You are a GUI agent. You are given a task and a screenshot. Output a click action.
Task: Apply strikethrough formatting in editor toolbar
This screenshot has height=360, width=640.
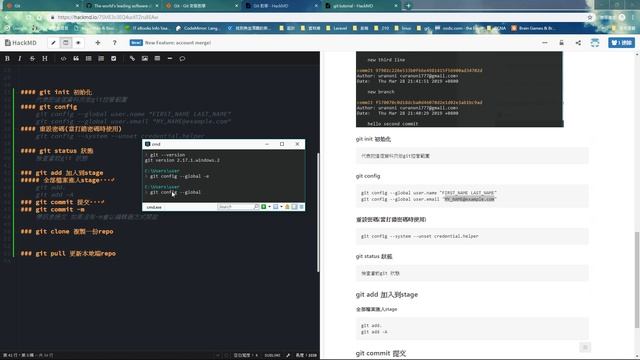(32, 59)
